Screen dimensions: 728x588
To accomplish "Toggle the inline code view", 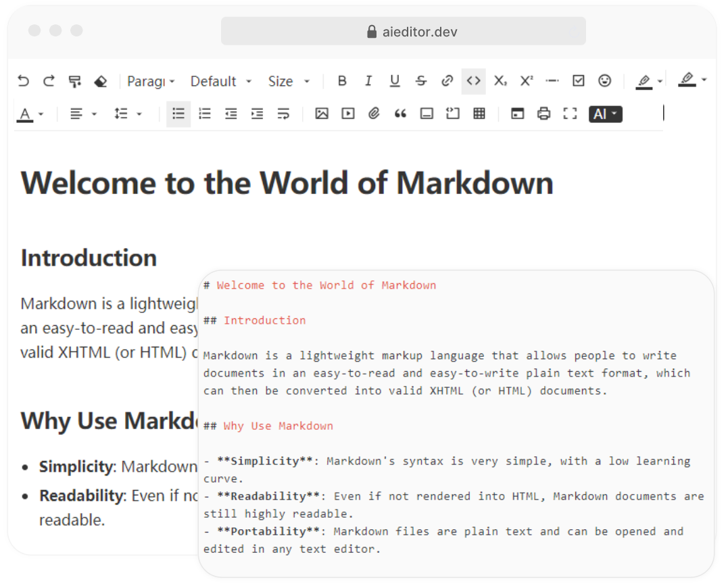I will 473,80.
